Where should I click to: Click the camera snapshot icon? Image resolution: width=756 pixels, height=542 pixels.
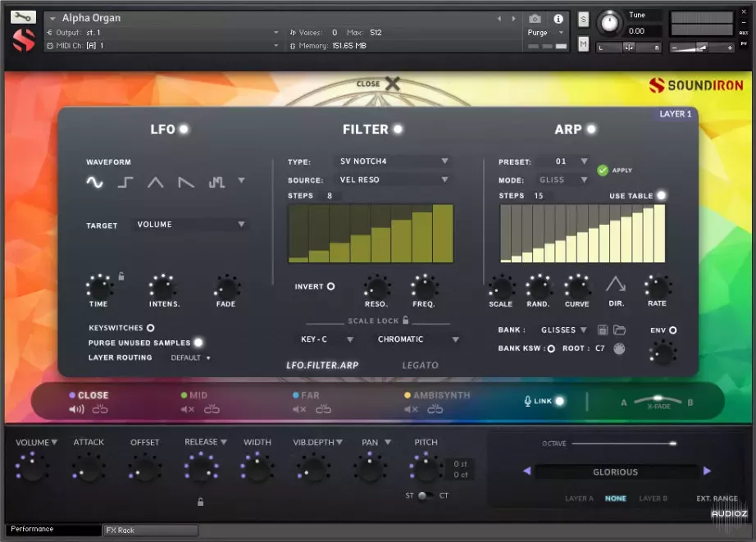click(x=535, y=19)
